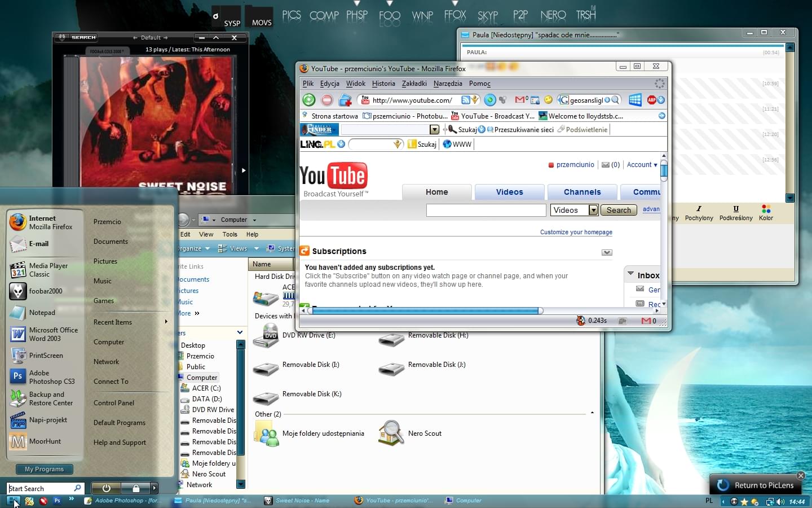Image resolution: width=812 pixels, height=508 pixels.
Task: Toggle Podświetlenie highlight in Finder toolbar
Action: point(582,129)
